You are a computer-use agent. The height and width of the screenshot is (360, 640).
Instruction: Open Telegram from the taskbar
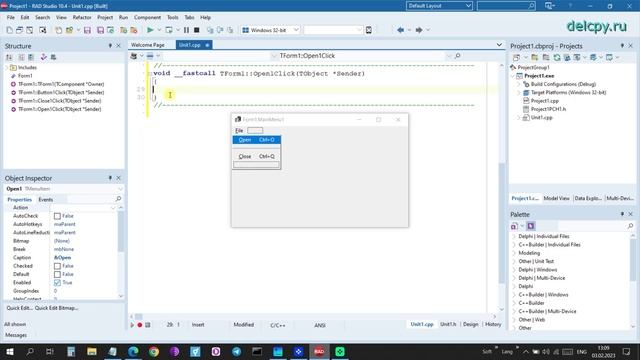tap(237, 351)
